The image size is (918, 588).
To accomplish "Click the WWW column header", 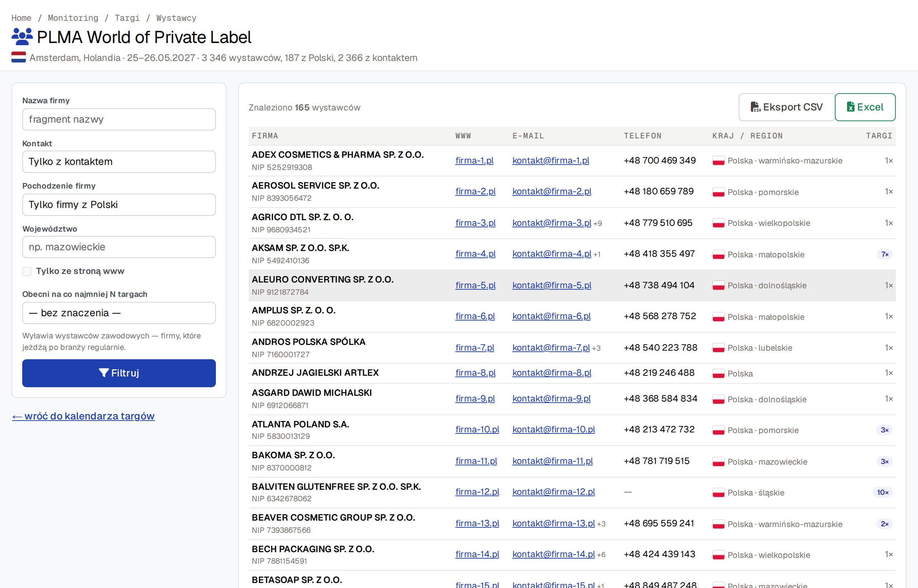I will click(463, 136).
